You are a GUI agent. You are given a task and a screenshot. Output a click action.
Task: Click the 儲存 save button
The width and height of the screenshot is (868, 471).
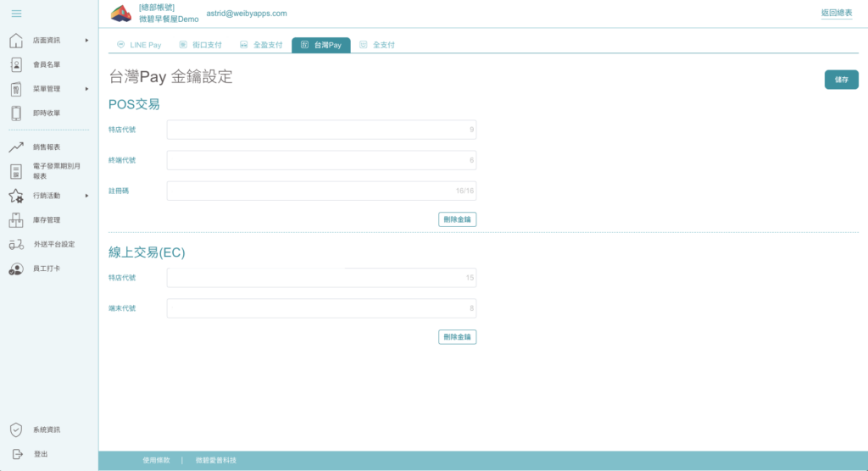pos(842,80)
